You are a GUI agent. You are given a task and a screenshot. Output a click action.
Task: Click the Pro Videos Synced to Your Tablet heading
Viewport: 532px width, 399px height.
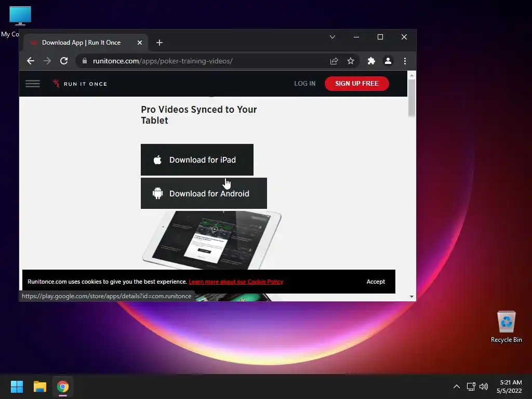pos(199,115)
